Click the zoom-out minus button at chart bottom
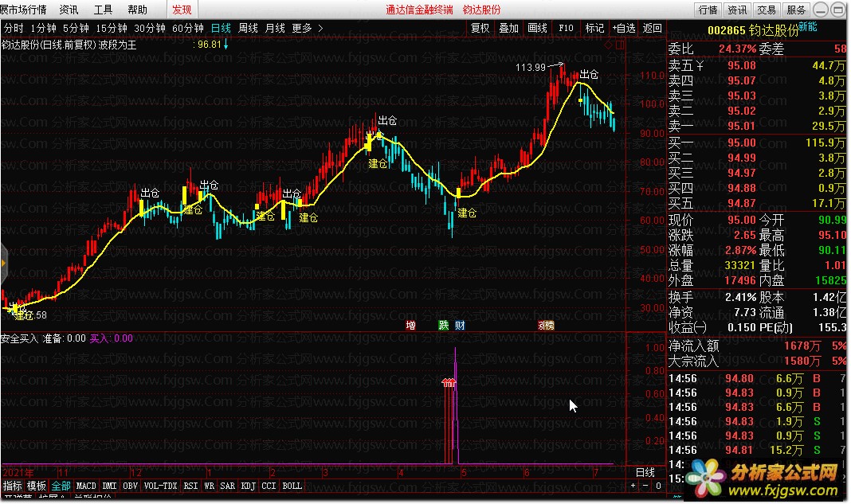Viewport: 851px width, 504px height. click(x=645, y=486)
